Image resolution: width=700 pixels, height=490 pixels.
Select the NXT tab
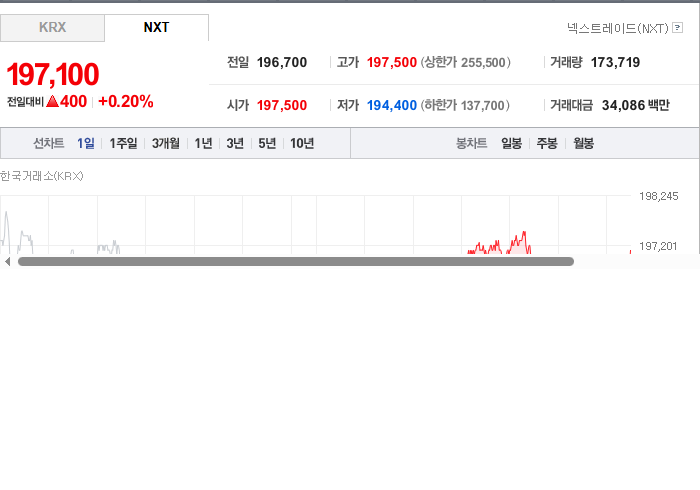point(156,28)
